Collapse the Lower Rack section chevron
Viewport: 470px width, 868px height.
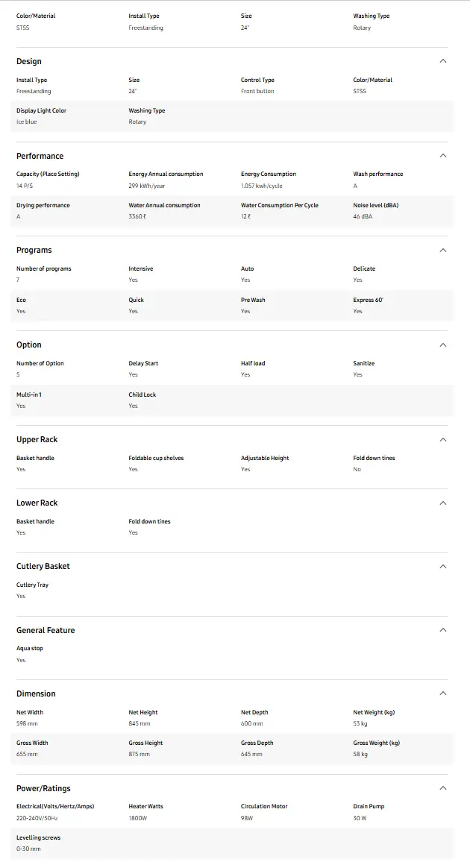pyautogui.click(x=443, y=503)
